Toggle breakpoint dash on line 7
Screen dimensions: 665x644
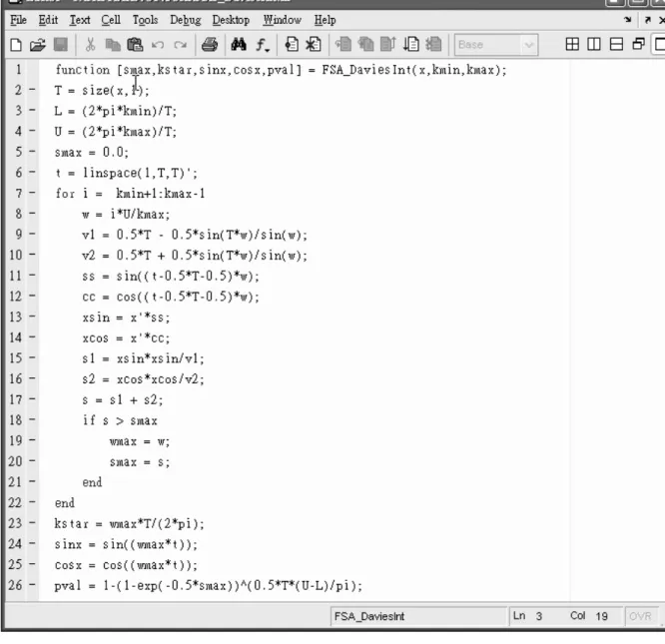32,193
